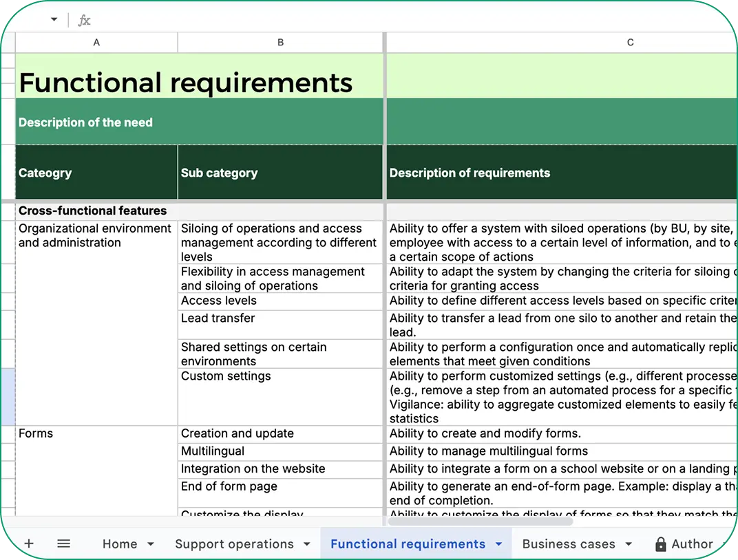This screenshot has height=560, width=738.
Task: Select 'Integration on the website' cell
Action: [x=280, y=469]
